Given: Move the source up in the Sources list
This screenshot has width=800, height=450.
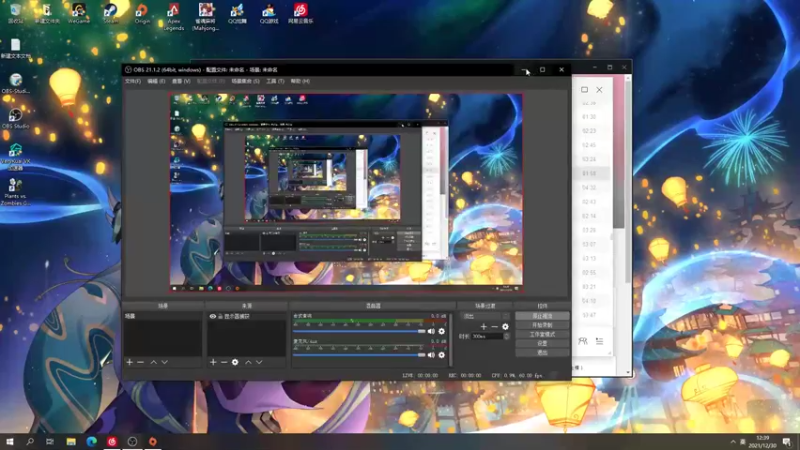Looking at the screenshot, I should coord(248,362).
